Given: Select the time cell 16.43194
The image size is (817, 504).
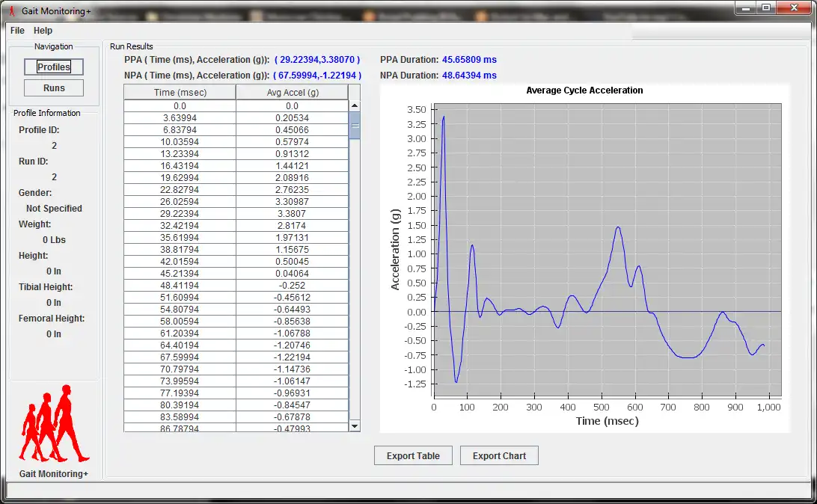Looking at the screenshot, I should click(x=180, y=166).
